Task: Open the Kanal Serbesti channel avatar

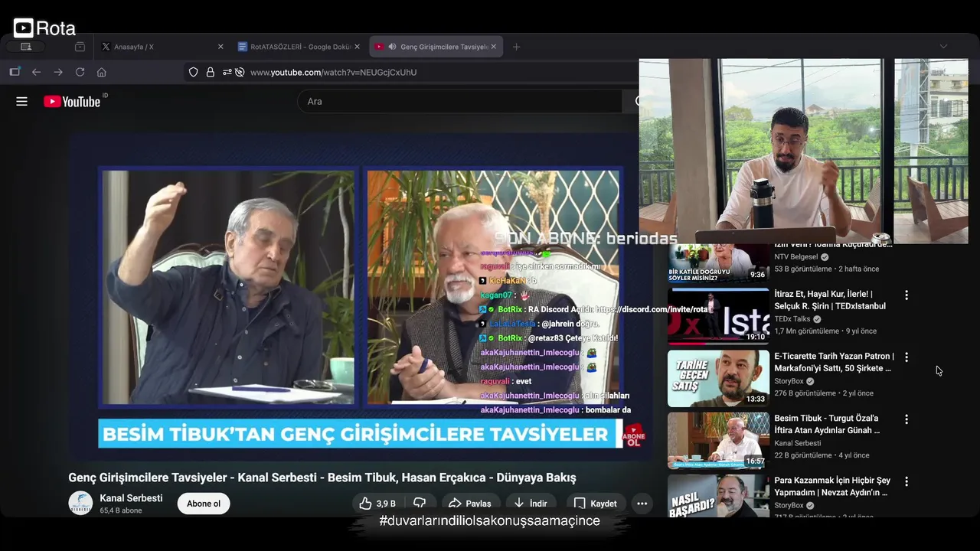Action: click(80, 503)
